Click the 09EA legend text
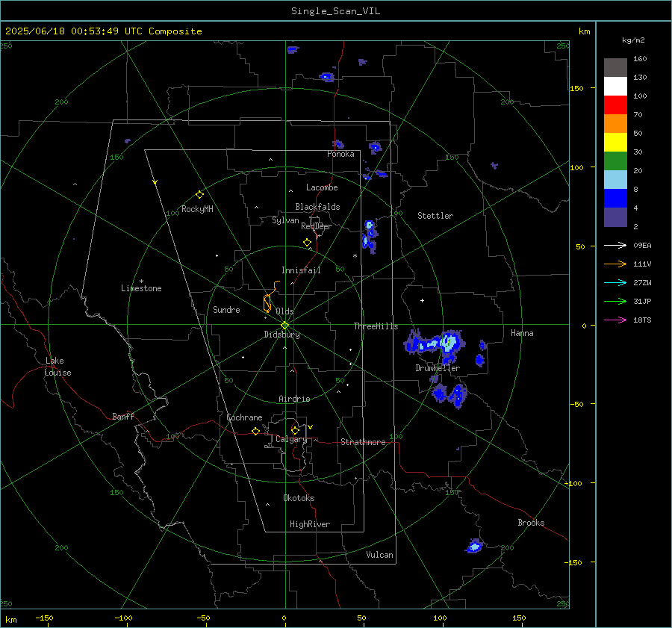 (642, 246)
